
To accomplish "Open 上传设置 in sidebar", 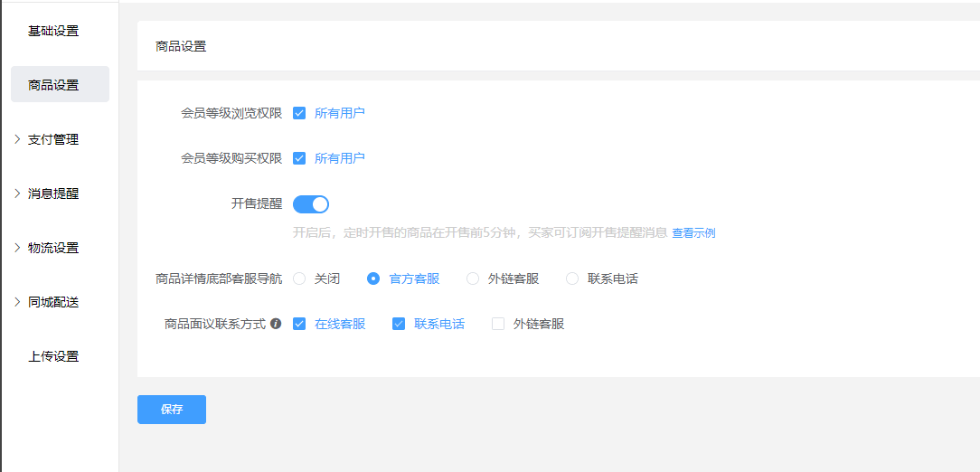I will (53, 356).
